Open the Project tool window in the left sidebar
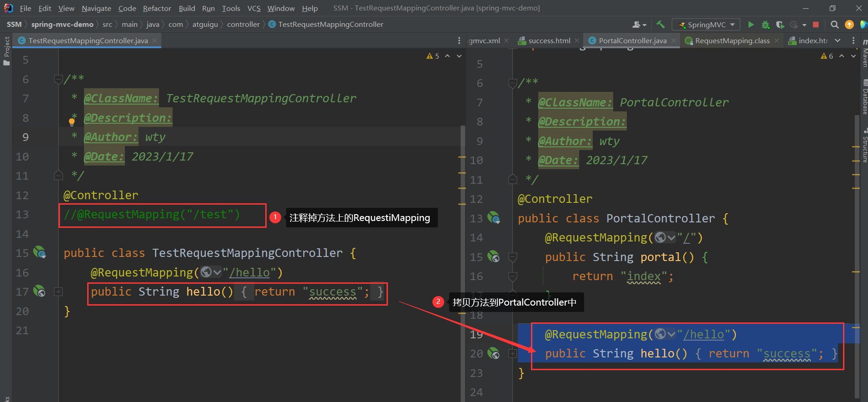Image resolution: width=868 pixels, height=402 pixels. point(6,51)
